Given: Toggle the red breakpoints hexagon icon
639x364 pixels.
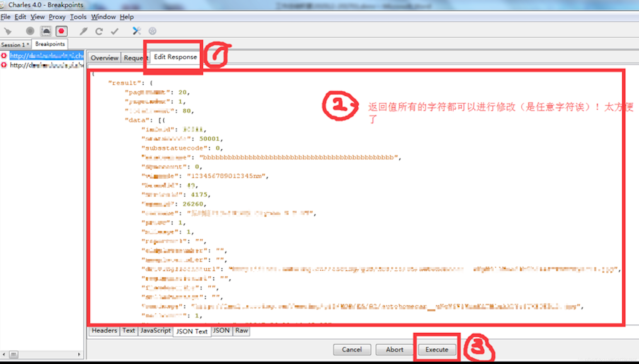Looking at the screenshot, I should (62, 31).
